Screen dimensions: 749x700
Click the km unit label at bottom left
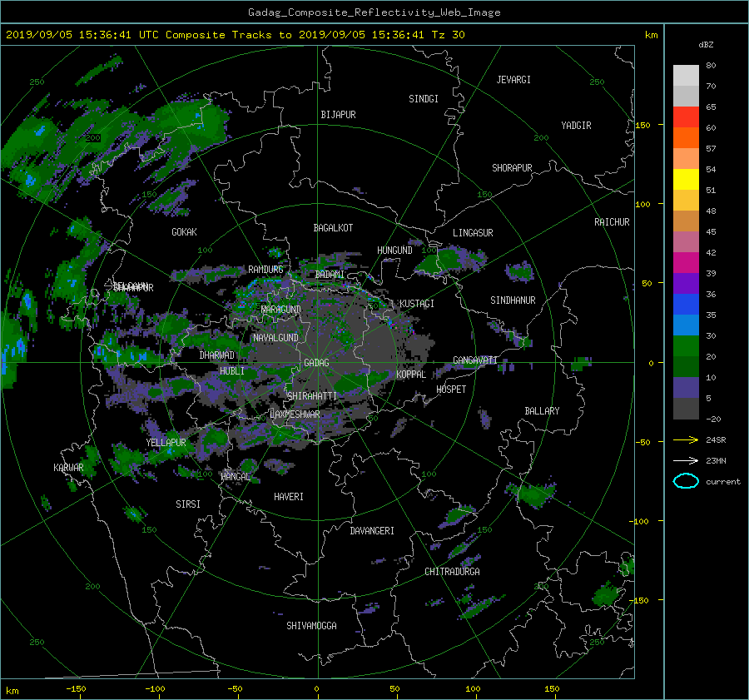pyautogui.click(x=12, y=691)
